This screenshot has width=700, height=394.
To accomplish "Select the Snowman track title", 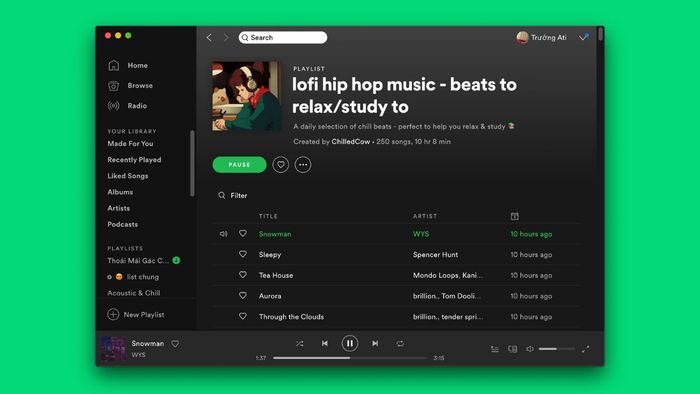I will point(275,234).
